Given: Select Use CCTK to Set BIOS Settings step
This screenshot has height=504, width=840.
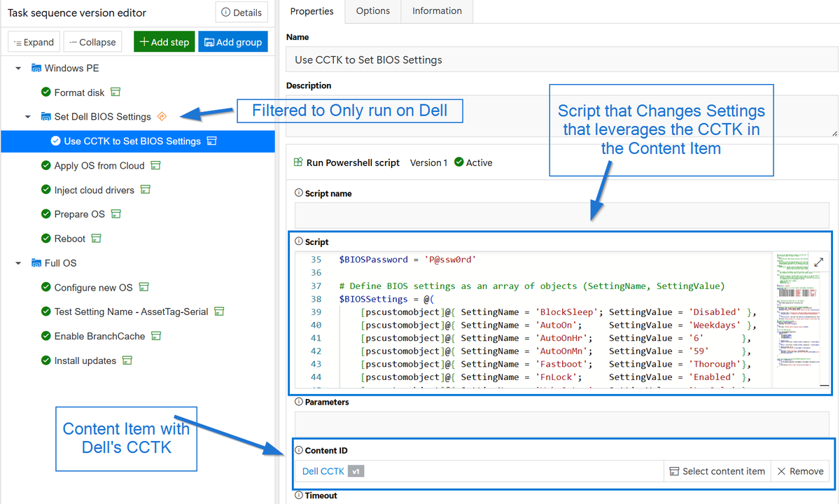Looking at the screenshot, I should [x=137, y=141].
